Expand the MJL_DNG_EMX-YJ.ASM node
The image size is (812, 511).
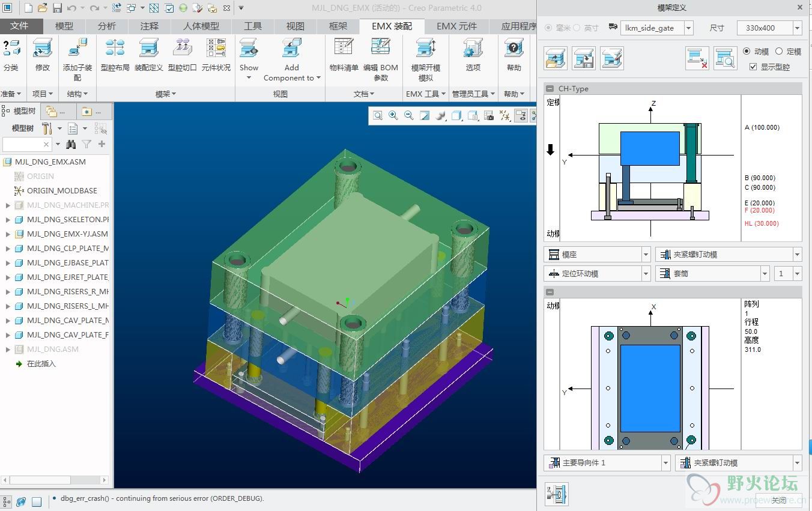[8, 234]
